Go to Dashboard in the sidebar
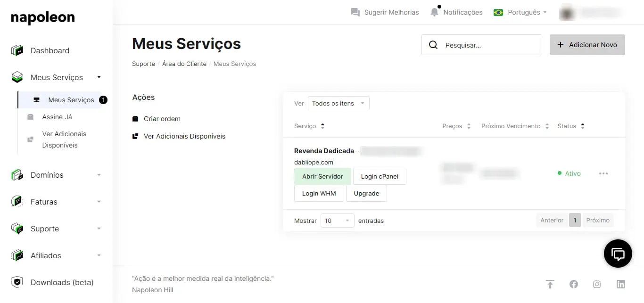 pos(50,50)
